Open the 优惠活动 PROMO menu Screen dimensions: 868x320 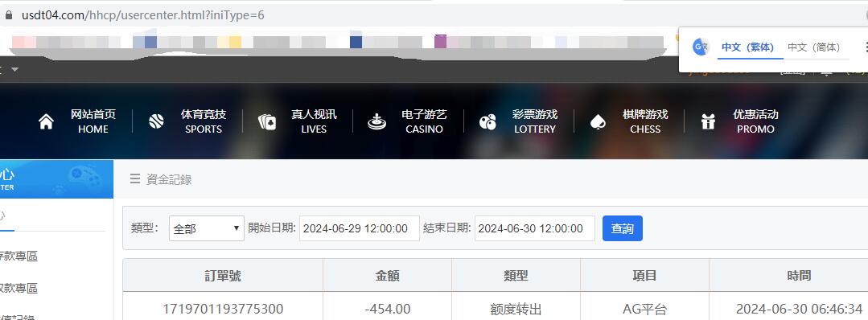coord(755,121)
